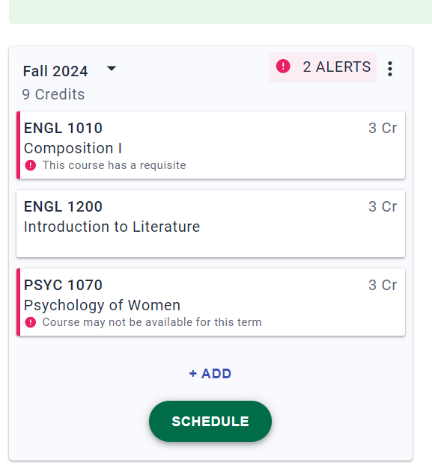Open the PSYC 1070 Psychology of Women card
The width and height of the screenshot is (432, 474).
click(x=211, y=302)
